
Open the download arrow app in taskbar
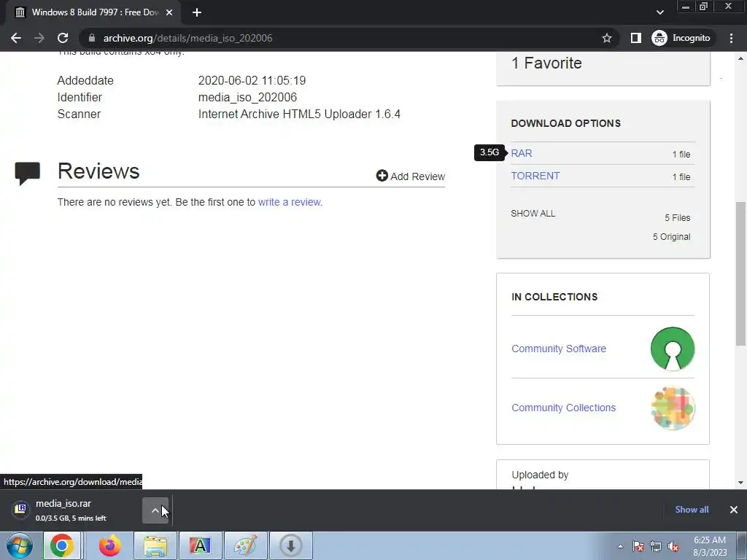[x=290, y=545]
